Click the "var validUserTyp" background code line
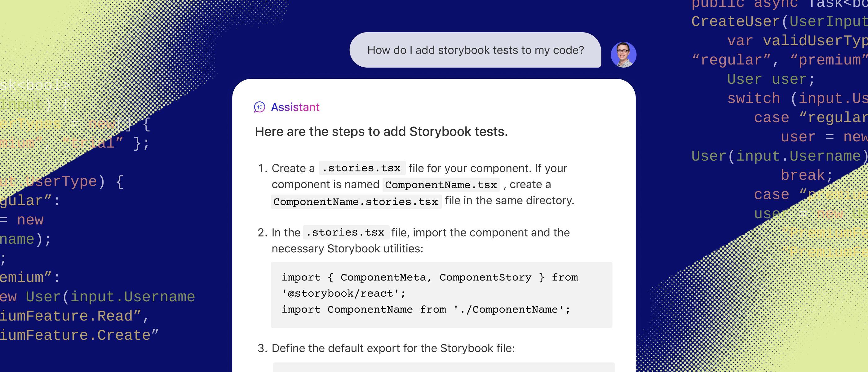 point(797,41)
